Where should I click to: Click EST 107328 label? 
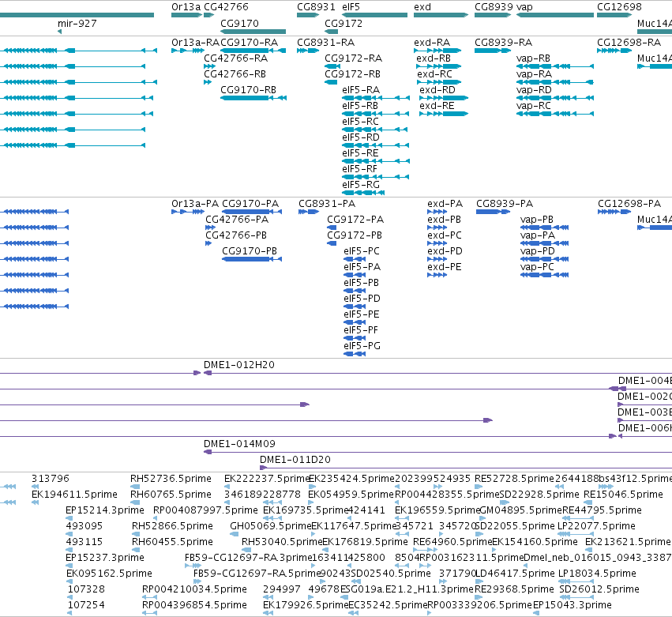(86, 589)
